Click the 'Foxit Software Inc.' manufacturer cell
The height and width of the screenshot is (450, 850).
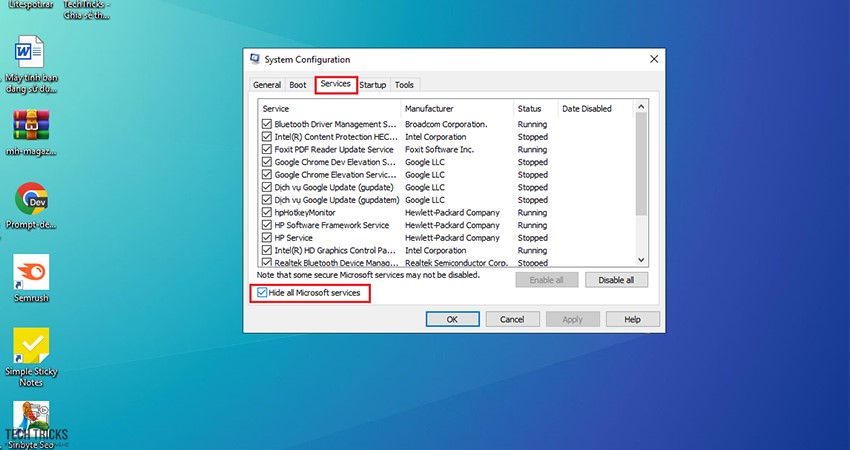pyautogui.click(x=440, y=149)
